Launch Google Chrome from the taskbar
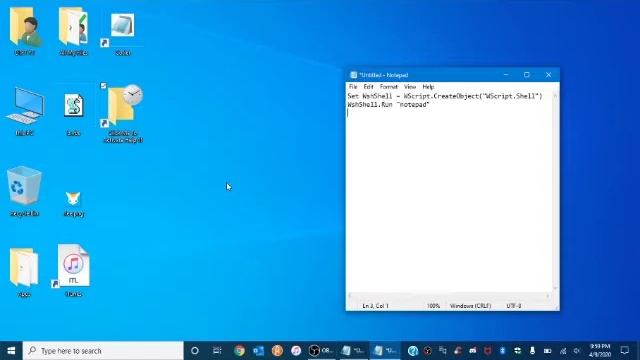Viewport: 640px width, 360px height. coord(239,351)
